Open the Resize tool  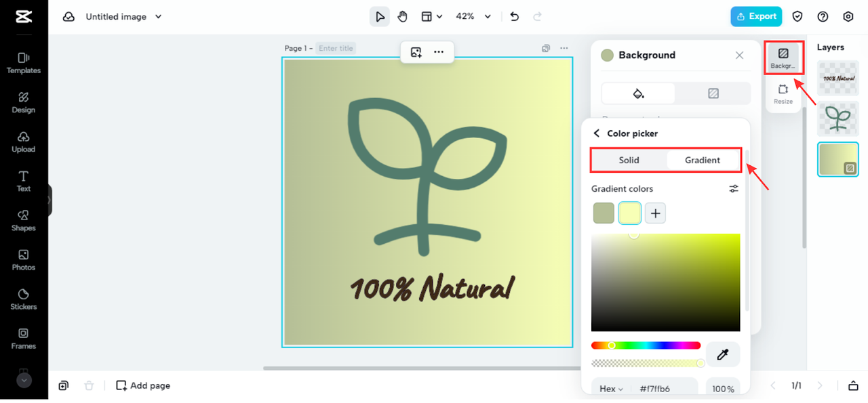click(783, 93)
